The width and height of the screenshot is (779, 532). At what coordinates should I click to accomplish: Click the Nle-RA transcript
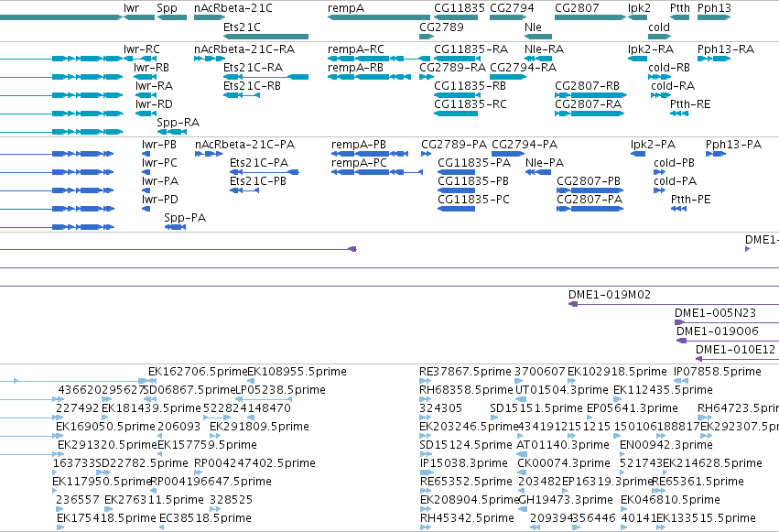(x=538, y=59)
